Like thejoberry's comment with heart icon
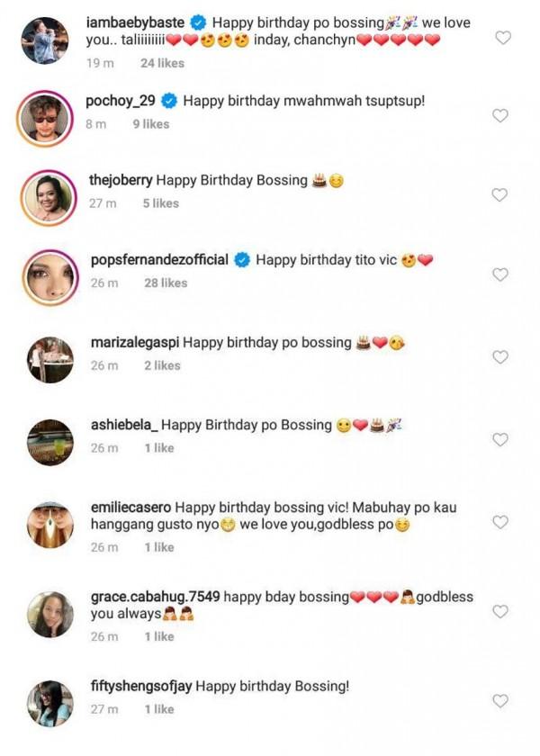The image size is (540, 756). pyautogui.click(x=500, y=195)
